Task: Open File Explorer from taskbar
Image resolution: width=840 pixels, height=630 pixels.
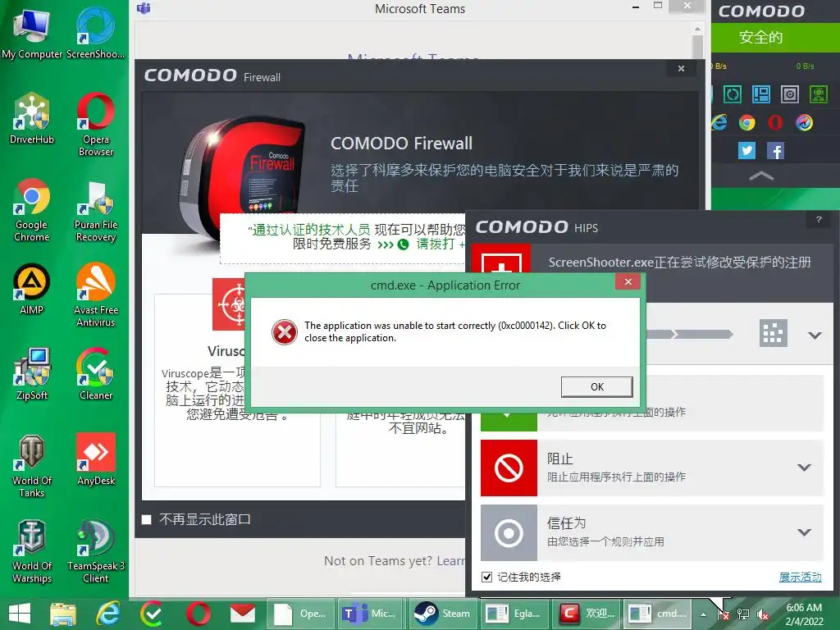Action: pyautogui.click(x=62, y=614)
